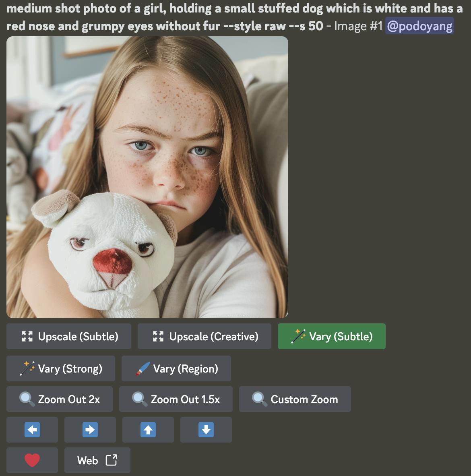Click the magic wand icon on Vary (Strong)

27,368
